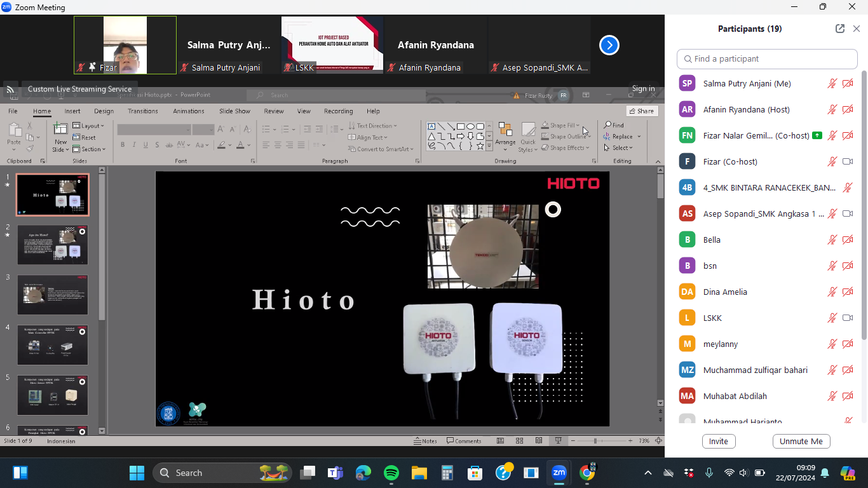Open Custom Live Streaming Service icon

coord(11,90)
